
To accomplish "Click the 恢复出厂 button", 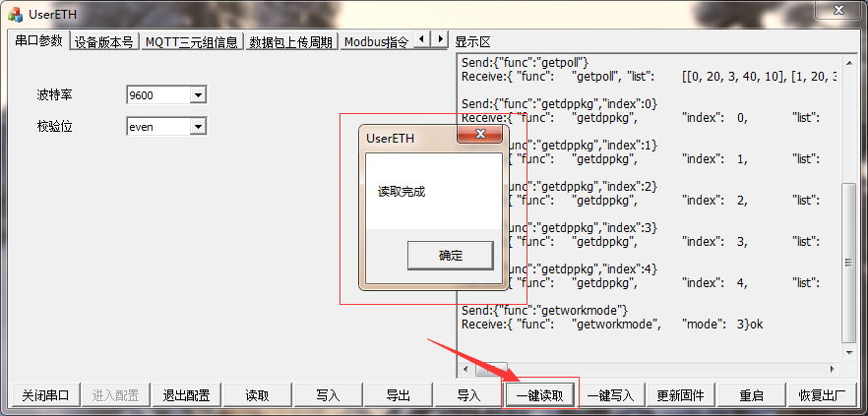I will pos(822,395).
